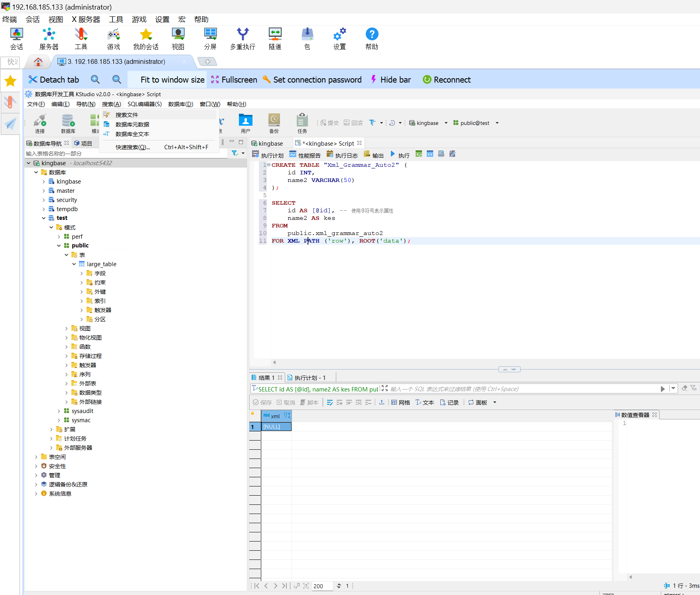Screen dimensions: 700x595
Task: Open the public@test schema dropdown
Action: click(x=497, y=123)
